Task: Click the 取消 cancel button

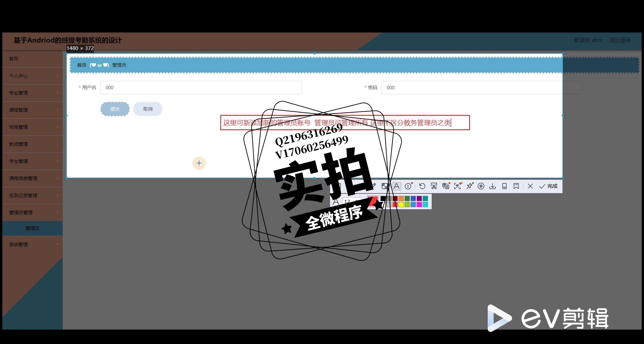Action: tap(148, 109)
